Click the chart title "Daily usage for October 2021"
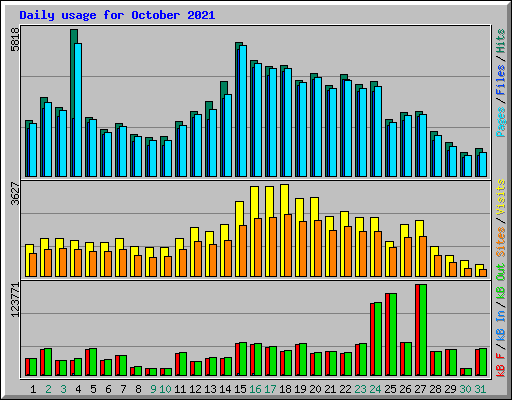This screenshot has height=400, width=512. [x=117, y=15]
